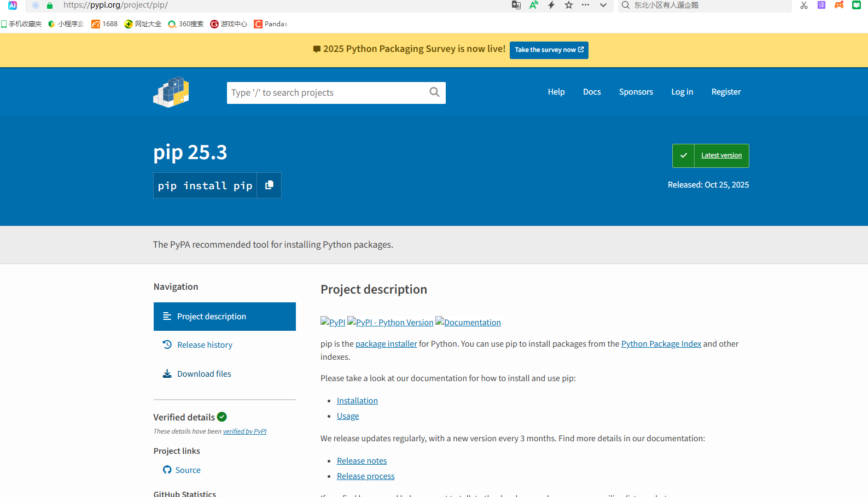Select the Download files tab

[x=225, y=374]
